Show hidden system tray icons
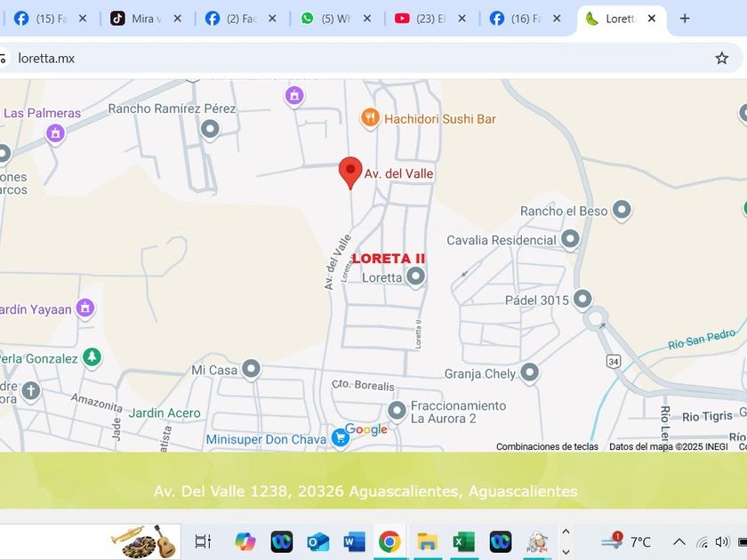The height and width of the screenshot is (560, 747). (x=679, y=542)
